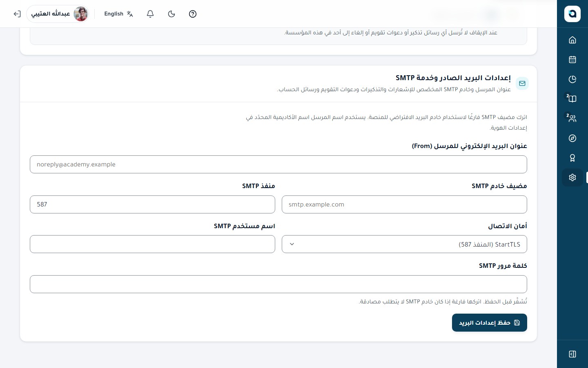Open the settings gear in sidebar
This screenshot has width=588, height=368.
coord(572,177)
